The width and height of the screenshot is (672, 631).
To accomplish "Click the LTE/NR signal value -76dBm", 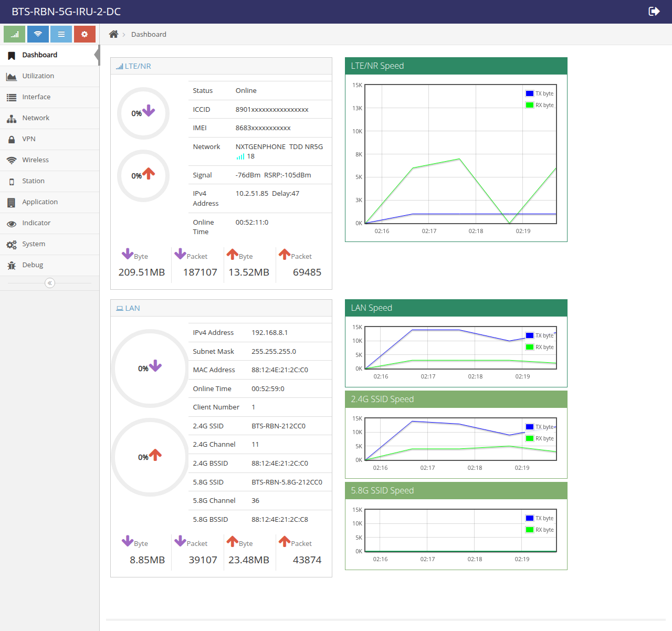I will pos(248,175).
